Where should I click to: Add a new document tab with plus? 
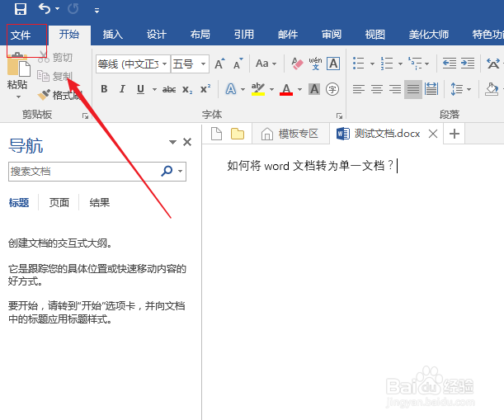(x=454, y=134)
